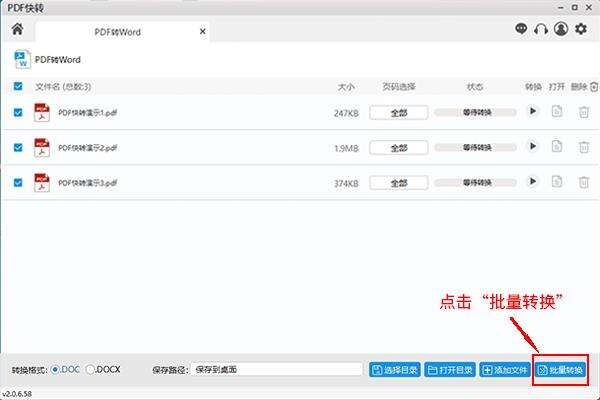Click file name PDF快转演示2.pdf
600x400 pixels.
pyautogui.click(x=88, y=148)
